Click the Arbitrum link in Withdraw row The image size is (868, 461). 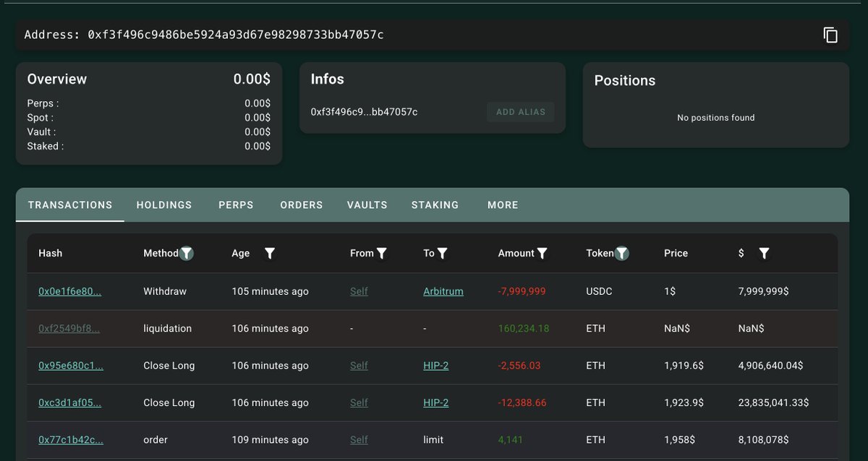pos(443,291)
